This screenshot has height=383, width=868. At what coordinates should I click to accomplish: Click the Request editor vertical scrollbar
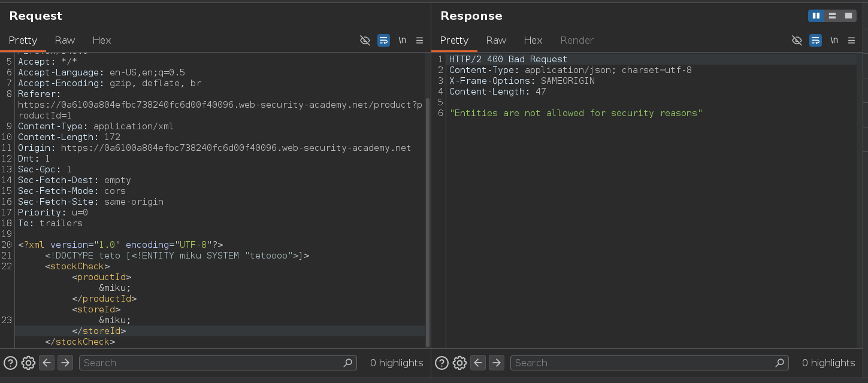click(x=427, y=221)
